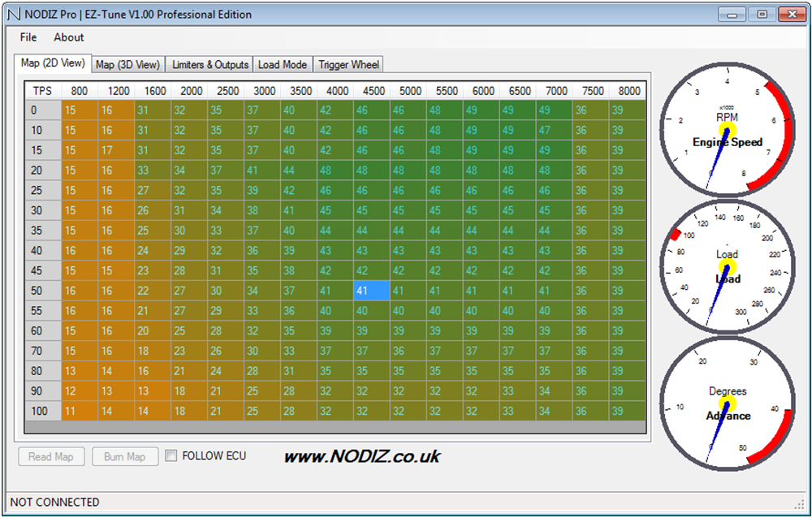The height and width of the screenshot is (518, 812).
Task: Maximize the NODIZ Pro window
Action: 762,14
